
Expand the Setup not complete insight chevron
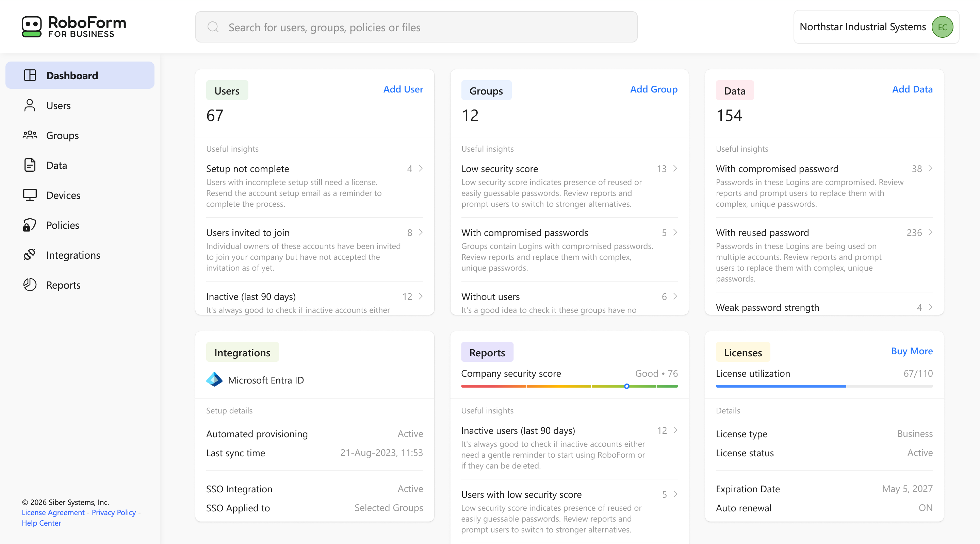pyautogui.click(x=421, y=168)
